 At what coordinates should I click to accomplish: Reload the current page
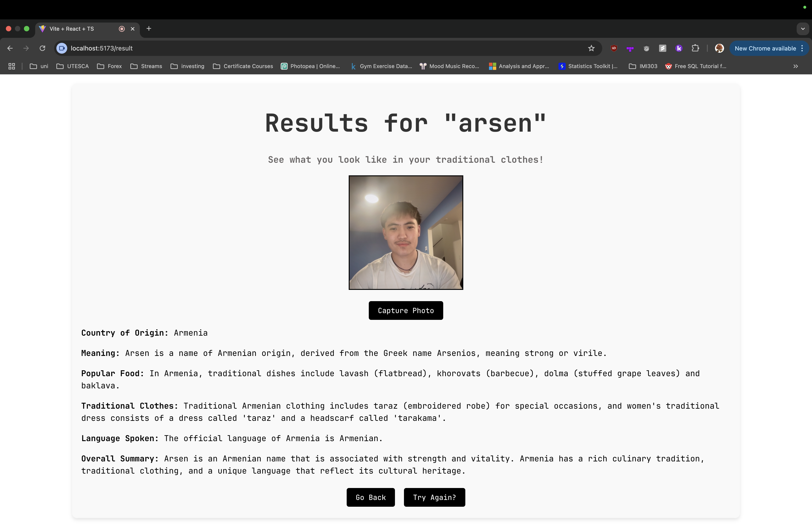coord(42,48)
